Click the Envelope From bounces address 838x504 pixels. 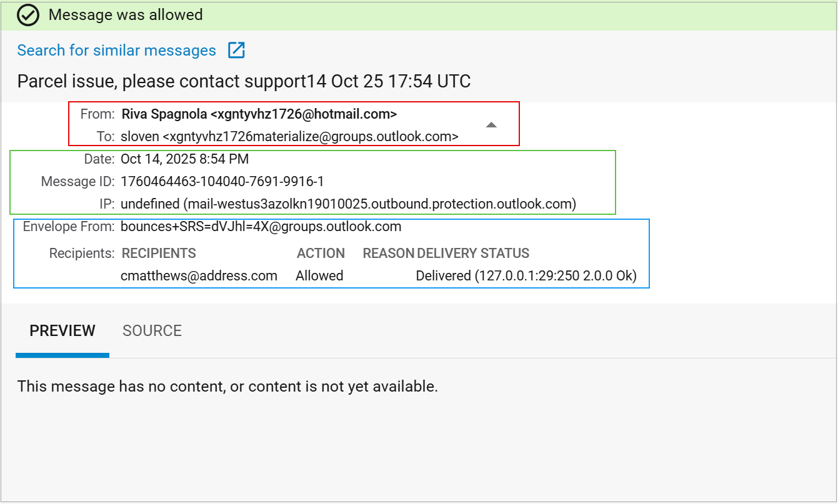261,226
